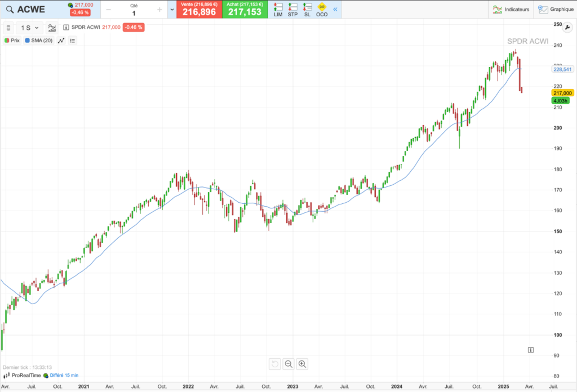Toggle the Prix price series legend
The height and width of the screenshot is (392, 577).
tap(12, 41)
